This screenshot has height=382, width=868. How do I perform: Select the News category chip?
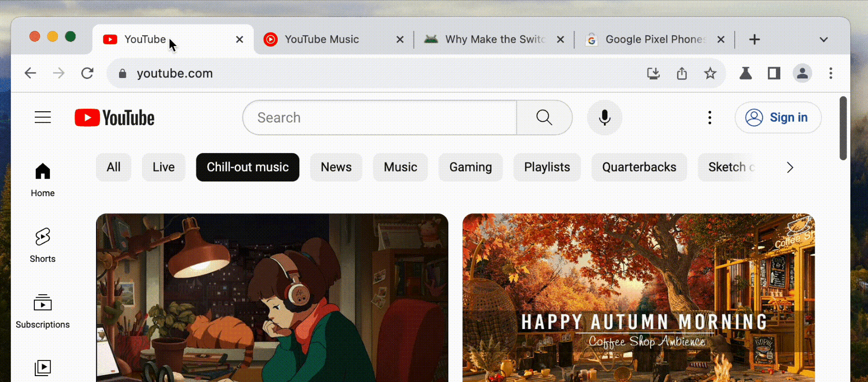point(336,167)
